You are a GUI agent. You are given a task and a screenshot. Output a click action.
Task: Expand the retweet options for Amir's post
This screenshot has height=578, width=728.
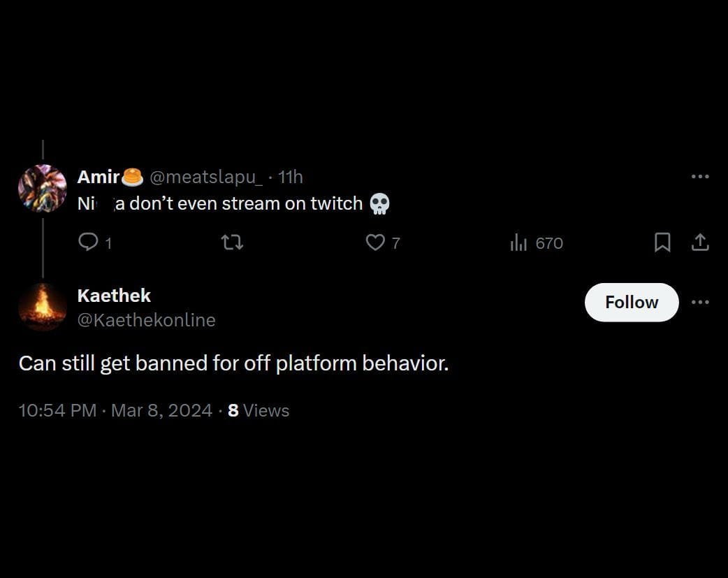tap(231, 243)
